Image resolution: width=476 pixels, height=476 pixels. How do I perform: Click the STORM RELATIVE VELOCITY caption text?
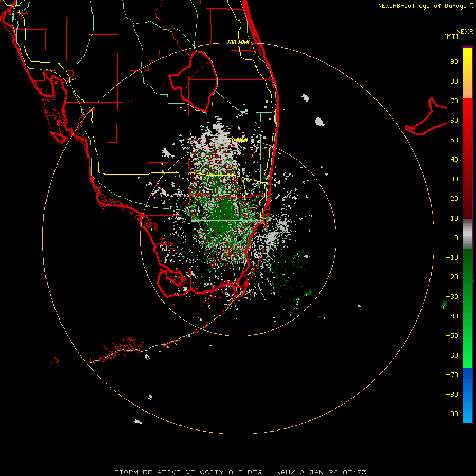point(170,472)
